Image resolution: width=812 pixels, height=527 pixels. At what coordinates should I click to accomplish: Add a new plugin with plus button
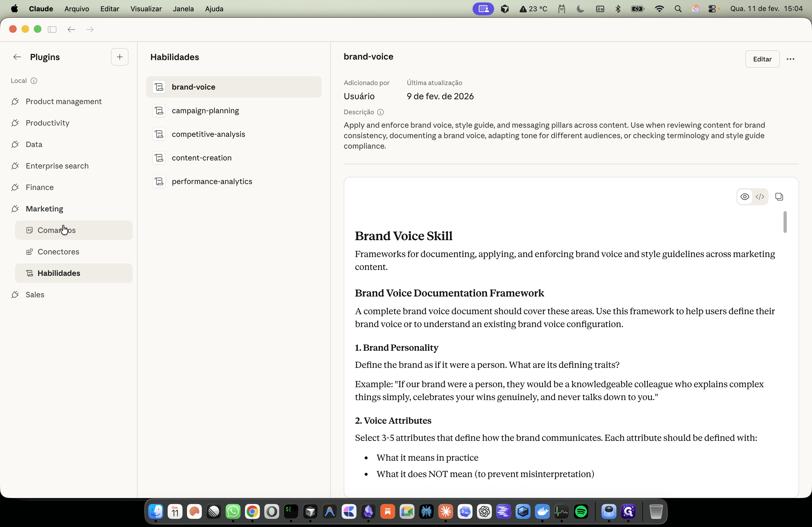120,57
